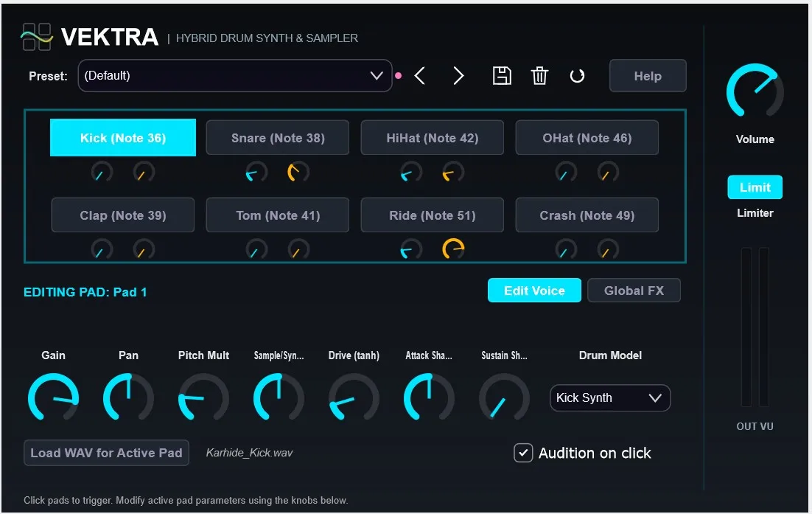Click the OUT VU meter
Viewport: 812px width, 514px height.
coord(755,327)
